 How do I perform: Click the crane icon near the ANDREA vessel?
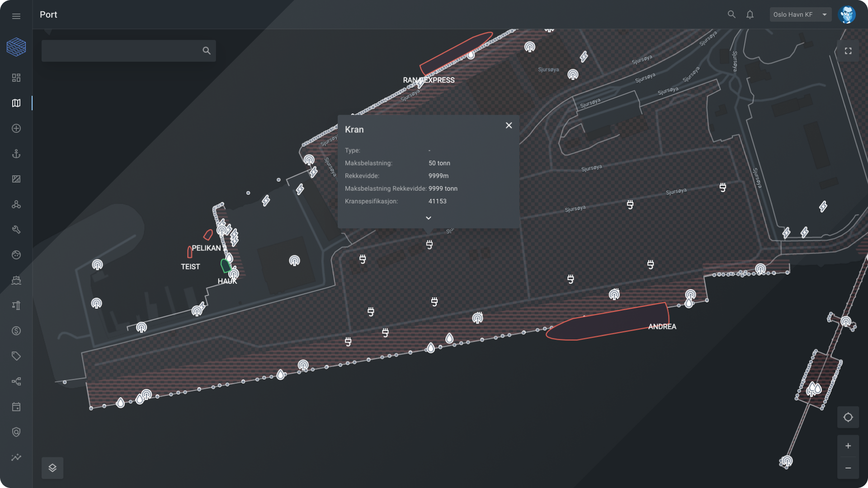click(x=613, y=295)
